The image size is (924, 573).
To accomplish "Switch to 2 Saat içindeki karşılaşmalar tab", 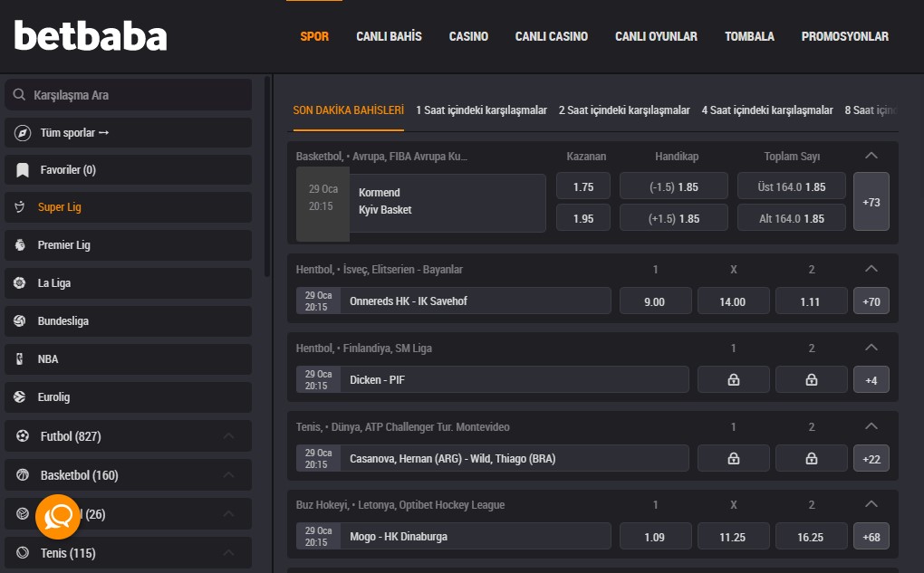I will 624,110.
